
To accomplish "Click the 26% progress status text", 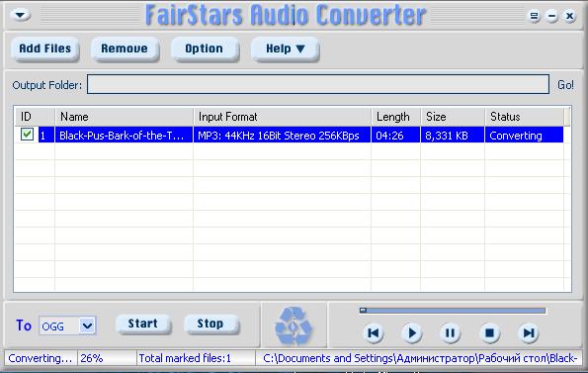I will [x=92, y=358].
